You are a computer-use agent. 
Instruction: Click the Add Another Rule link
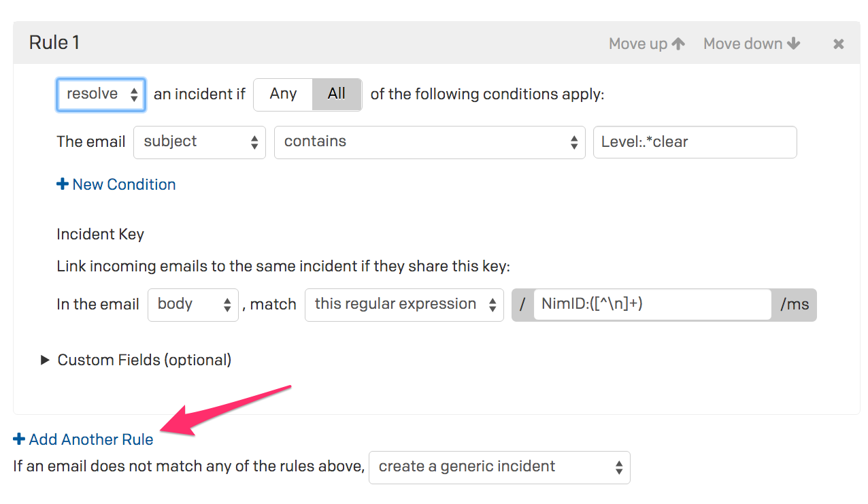point(91,439)
